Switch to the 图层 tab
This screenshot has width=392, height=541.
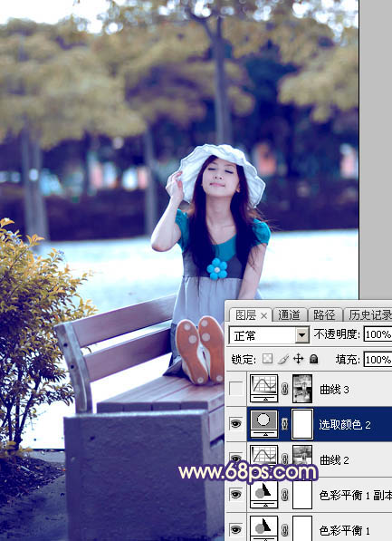click(x=245, y=315)
